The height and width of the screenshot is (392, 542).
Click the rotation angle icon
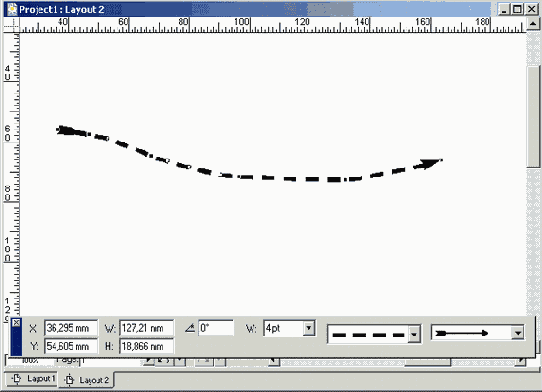coord(190,328)
